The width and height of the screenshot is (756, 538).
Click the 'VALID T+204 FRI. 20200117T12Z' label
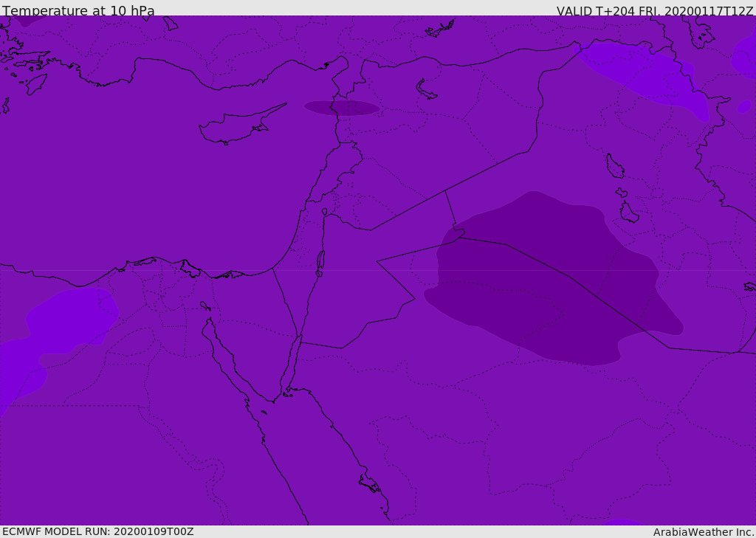coord(655,10)
